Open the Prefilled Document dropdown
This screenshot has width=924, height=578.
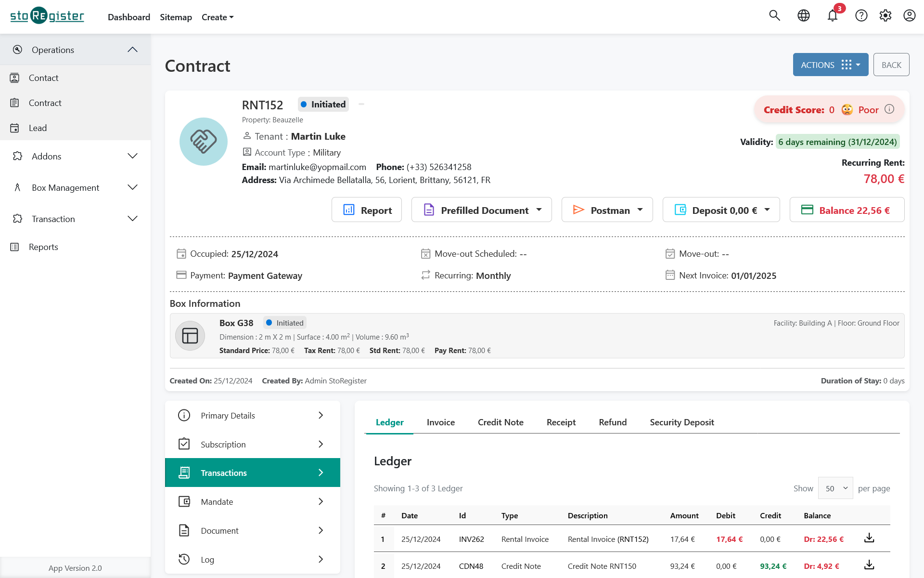[x=481, y=210]
